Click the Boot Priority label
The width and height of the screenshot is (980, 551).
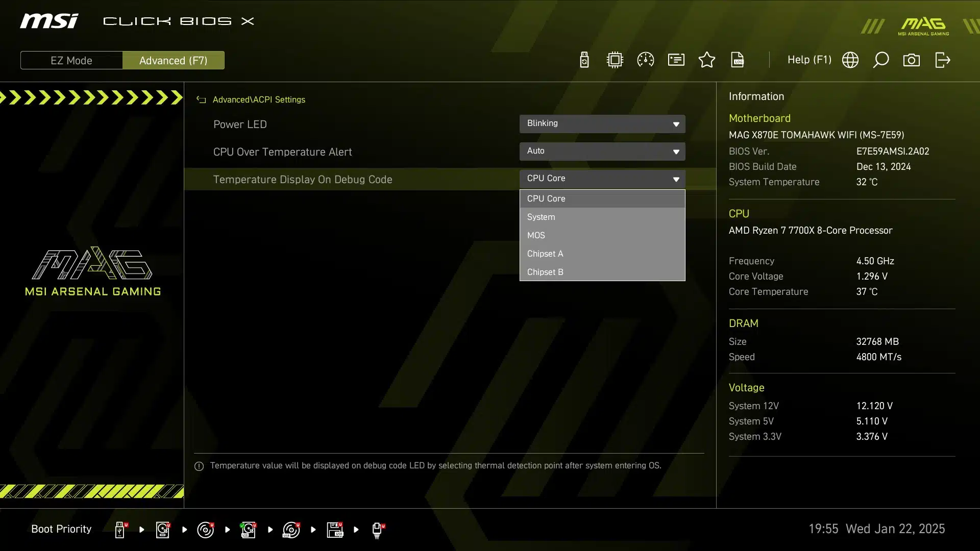pos(61,529)
